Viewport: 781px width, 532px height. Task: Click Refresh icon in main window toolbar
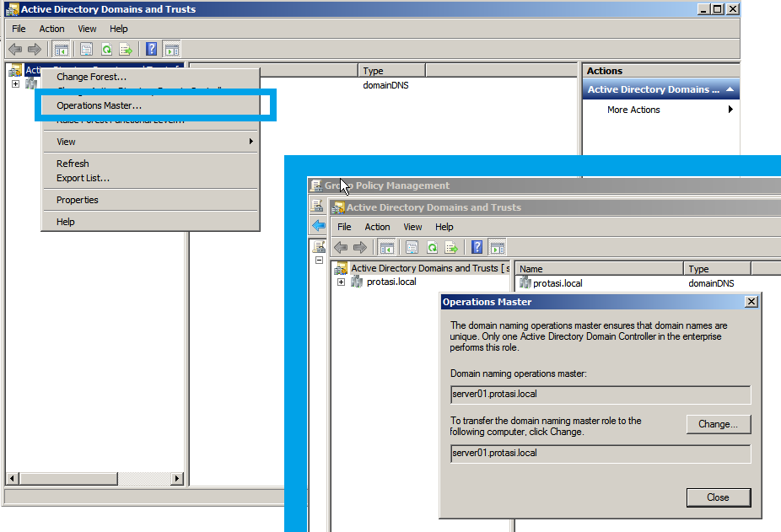tap(106, 49)
